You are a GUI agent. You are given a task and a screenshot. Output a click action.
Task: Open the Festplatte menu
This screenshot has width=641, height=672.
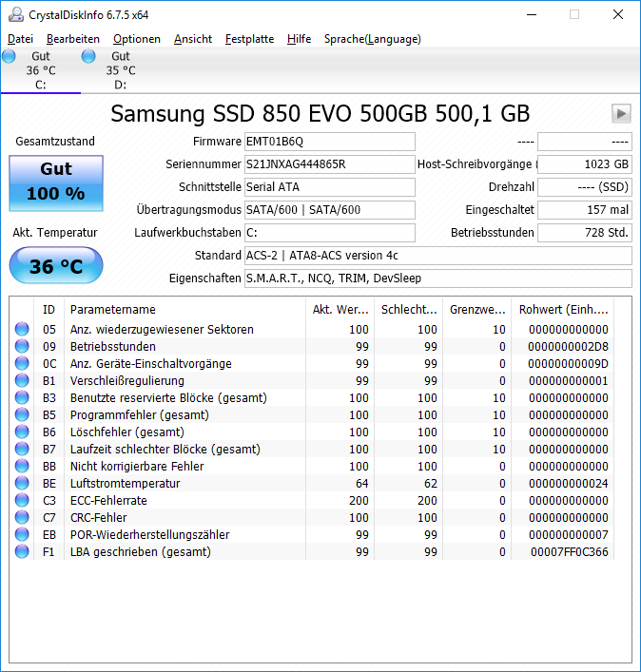coord(249,39)
